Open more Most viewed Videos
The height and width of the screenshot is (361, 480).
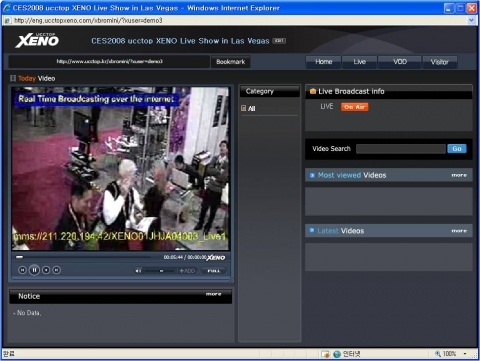point(459,175)
